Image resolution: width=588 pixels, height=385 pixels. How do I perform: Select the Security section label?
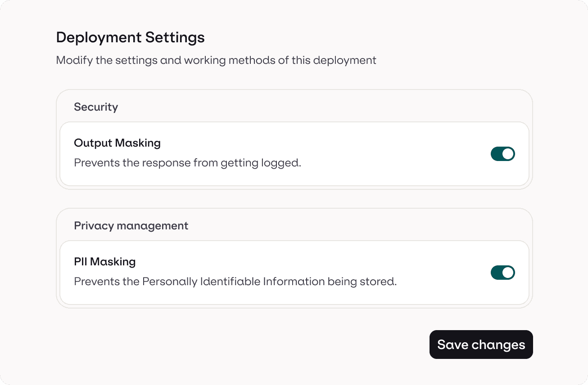[96, 107]
